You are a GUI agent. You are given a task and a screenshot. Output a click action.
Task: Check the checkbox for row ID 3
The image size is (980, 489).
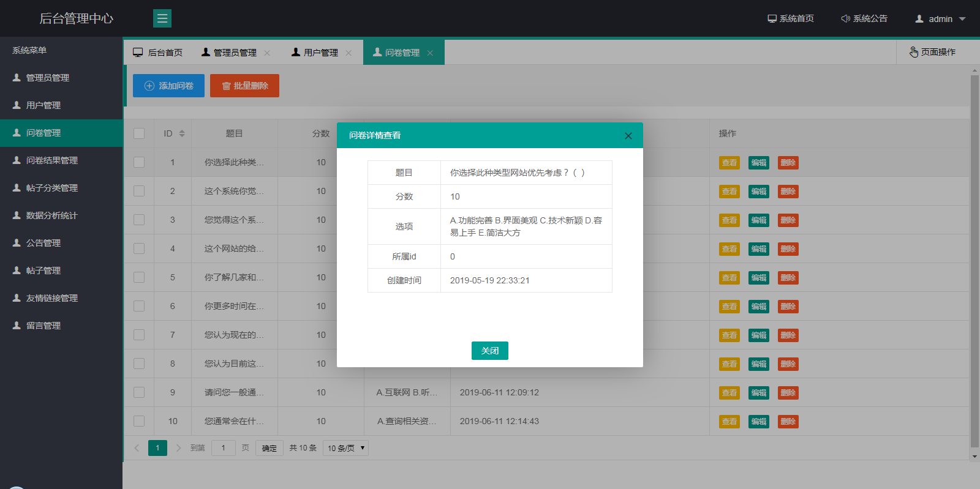139,220
